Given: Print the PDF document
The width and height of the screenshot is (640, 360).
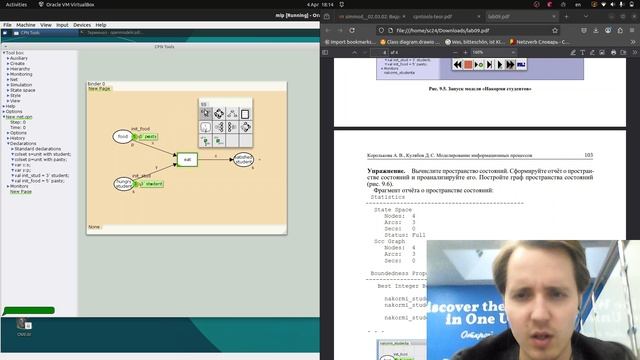Looking at the screenshot, I should click(x=613, y=52).
